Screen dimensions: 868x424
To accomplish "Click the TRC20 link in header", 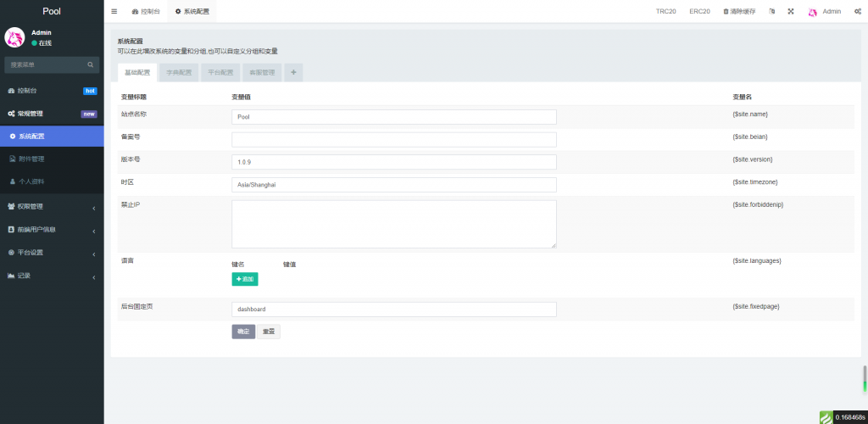I will pyautogui.click(x=666, y=11).
